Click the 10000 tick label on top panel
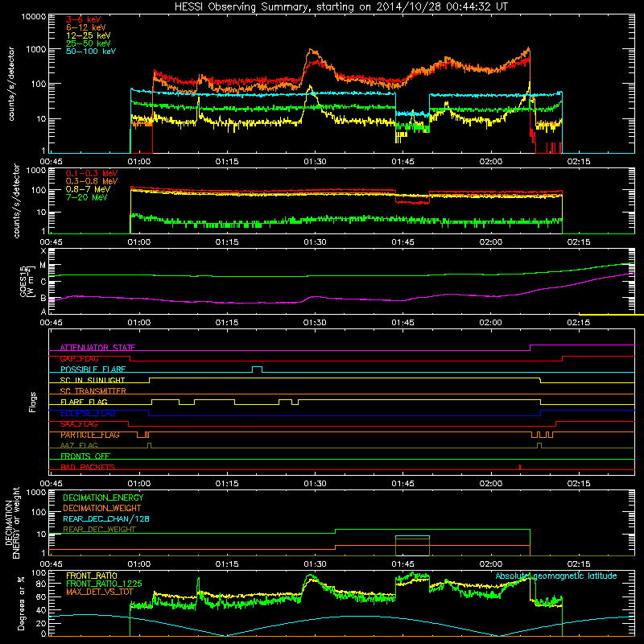The width and height of the screenshot is (644, 644). click(x=34, y=16)
